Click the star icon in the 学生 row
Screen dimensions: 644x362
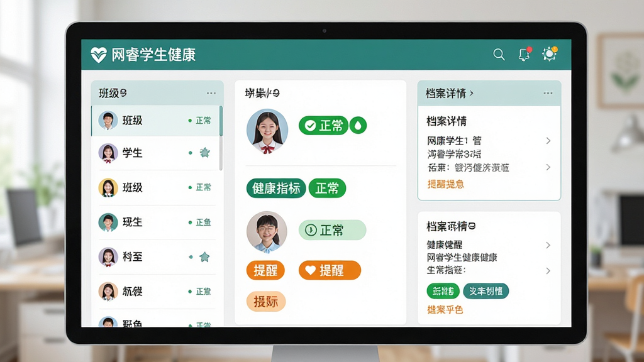pyautogui.click(x=204, y=153)
